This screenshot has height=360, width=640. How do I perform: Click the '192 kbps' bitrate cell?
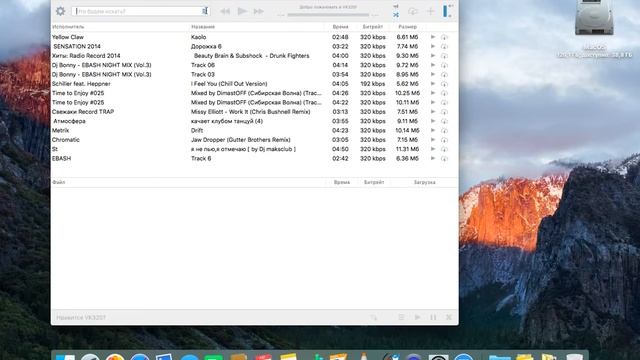[373, 84]
